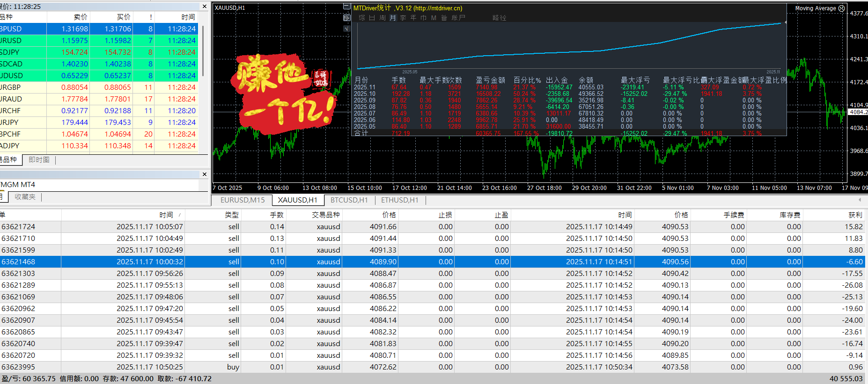This screenshot has width=868, height=384.
Task: Sort history by the 类型 type column header
Action: coord(213,215)
